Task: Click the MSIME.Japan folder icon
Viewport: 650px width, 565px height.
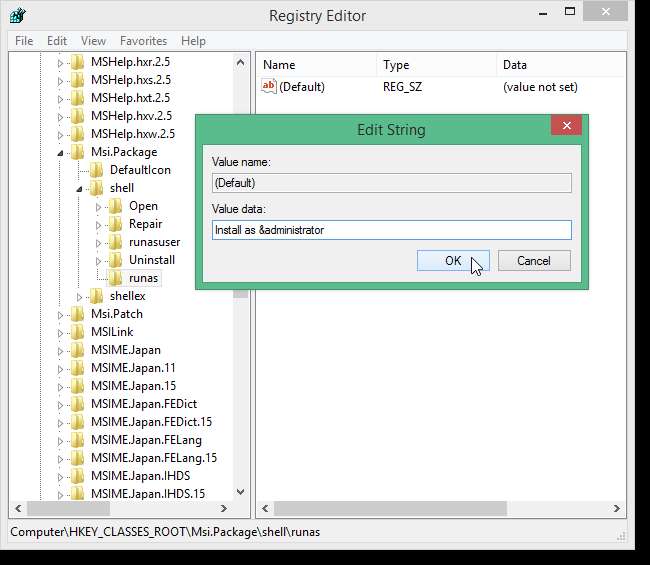Action: point(77,350)
